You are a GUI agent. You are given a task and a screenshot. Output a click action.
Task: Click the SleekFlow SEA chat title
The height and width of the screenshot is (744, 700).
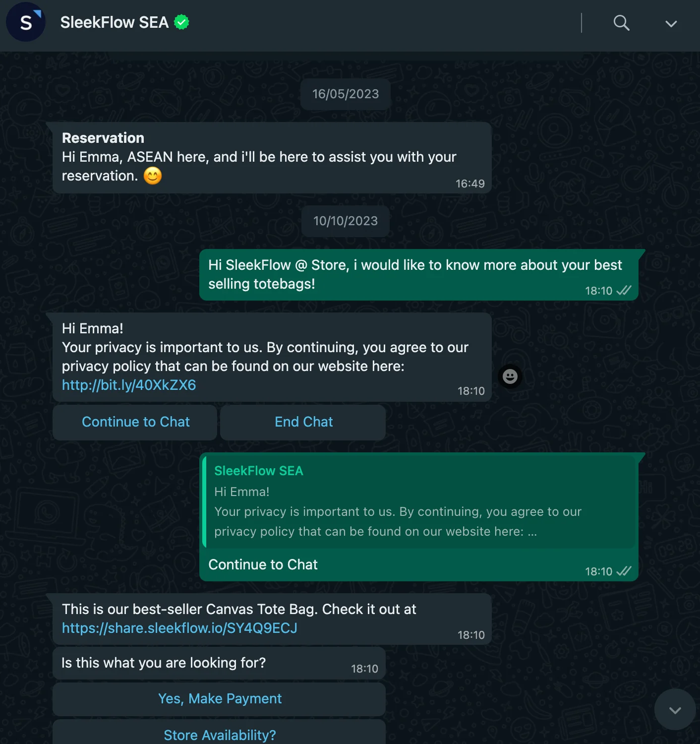[114, 22]
